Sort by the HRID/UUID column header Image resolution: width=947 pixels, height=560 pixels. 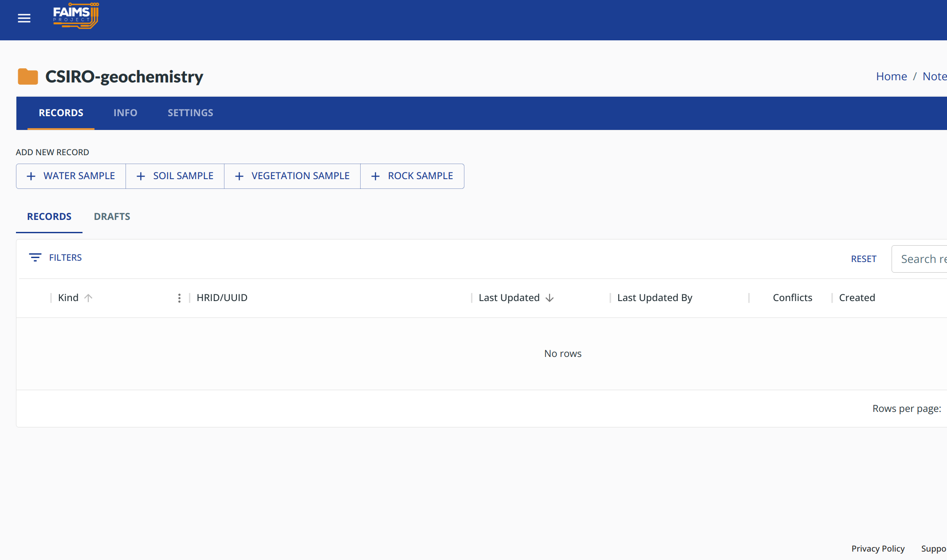pos(222,298)
